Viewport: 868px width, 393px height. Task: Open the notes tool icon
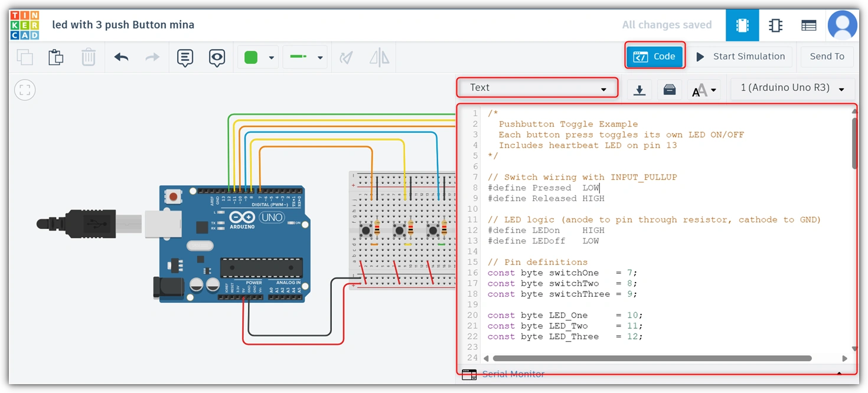coord(185,58)
